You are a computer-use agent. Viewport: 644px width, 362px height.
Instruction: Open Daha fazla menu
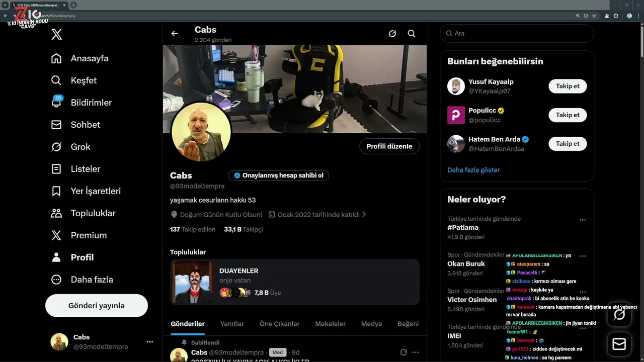click(82, 280)
